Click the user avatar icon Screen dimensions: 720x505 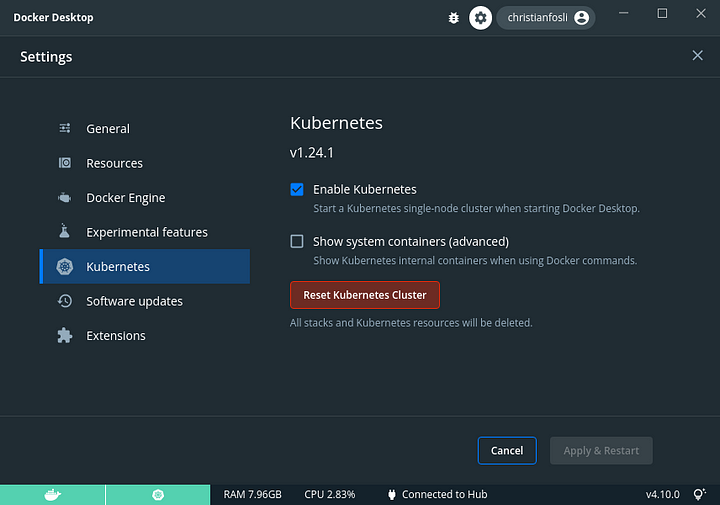click(x=581, y=18)
